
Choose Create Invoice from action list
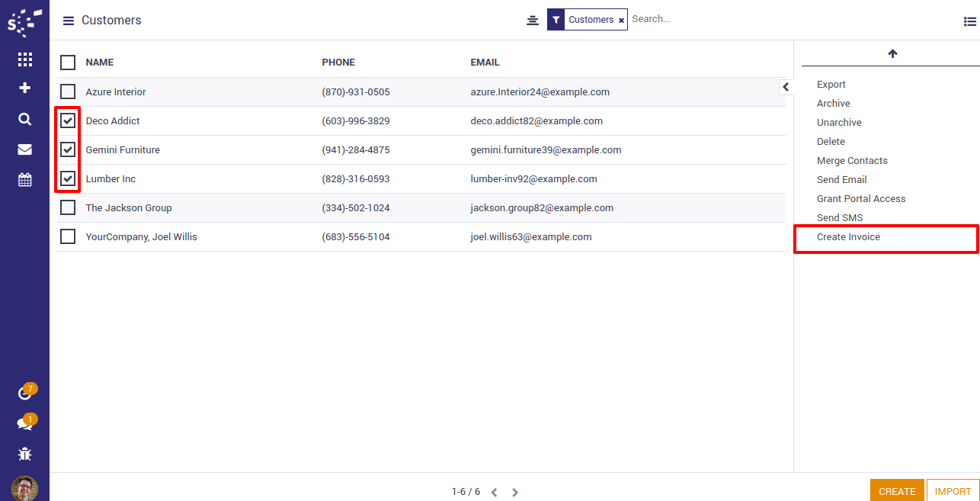tap(848, 237)
